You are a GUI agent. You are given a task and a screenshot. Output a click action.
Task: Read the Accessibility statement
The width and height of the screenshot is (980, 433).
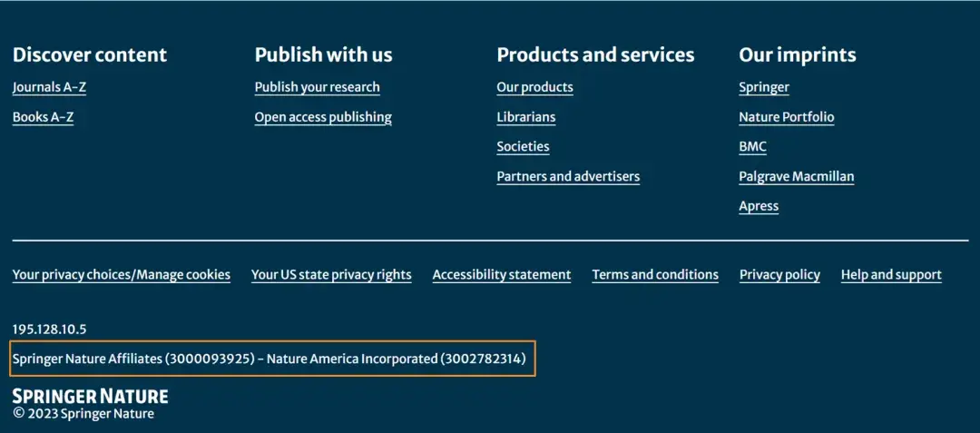tap(502, 274)
